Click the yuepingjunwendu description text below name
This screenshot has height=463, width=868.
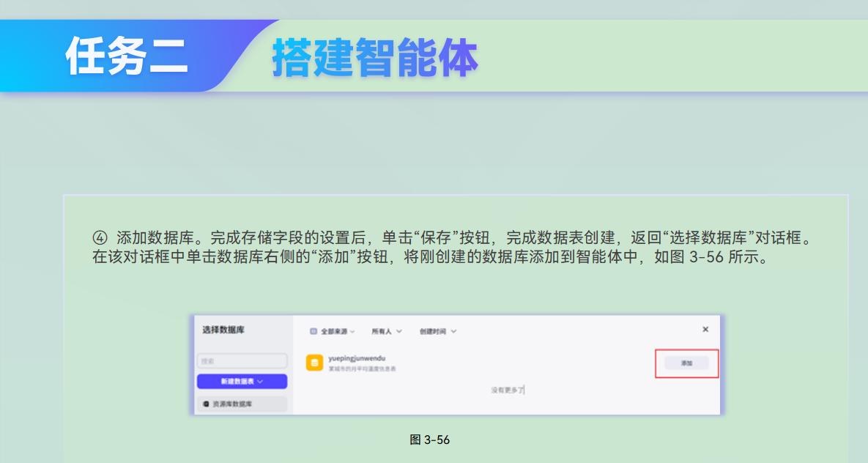tap(362, 368)
